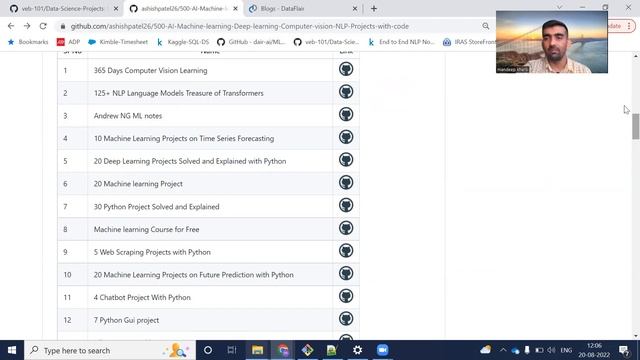Select text 'Machine learning Course for Free'

(147, 229)
